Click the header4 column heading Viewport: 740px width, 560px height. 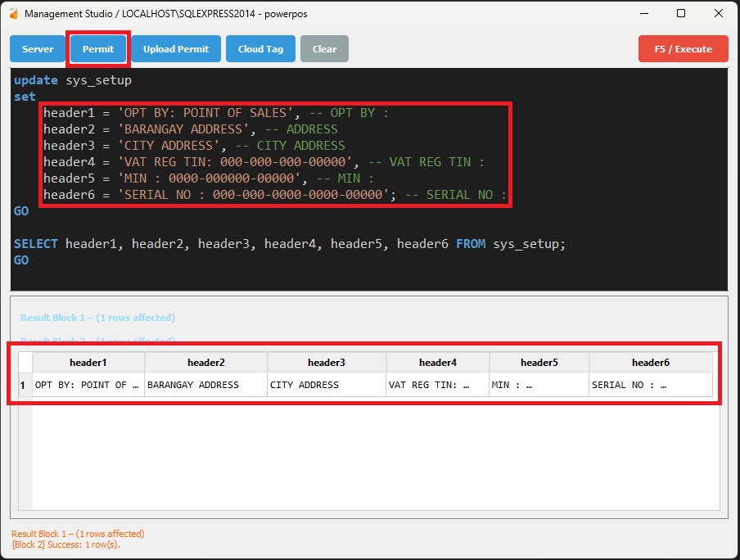pyautogui.click(x=437, y=363)
